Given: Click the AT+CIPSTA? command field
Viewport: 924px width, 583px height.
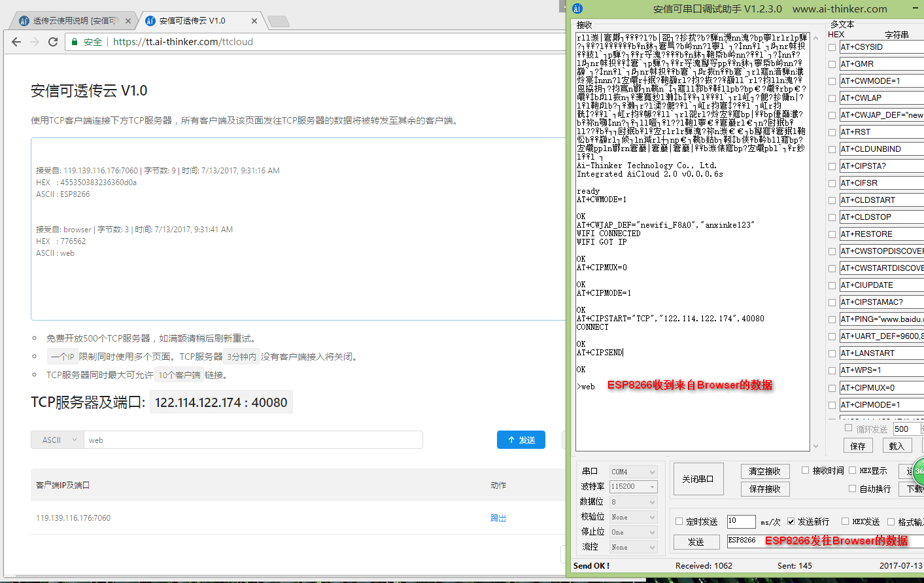Looking at the screenshot, I should click(881, 166).
